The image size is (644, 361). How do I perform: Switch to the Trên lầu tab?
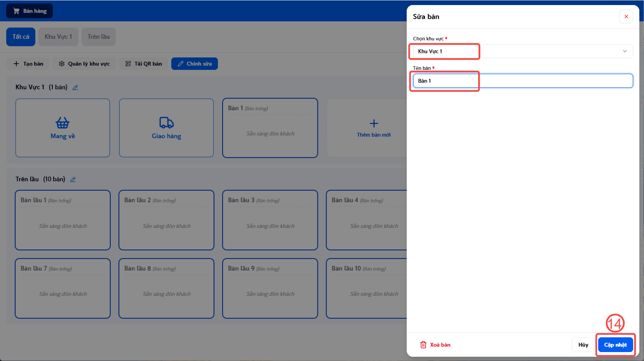[x=99, y=37]
